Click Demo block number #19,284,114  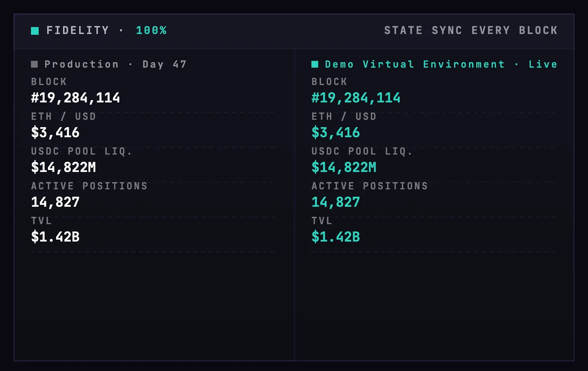pos(356,98)
